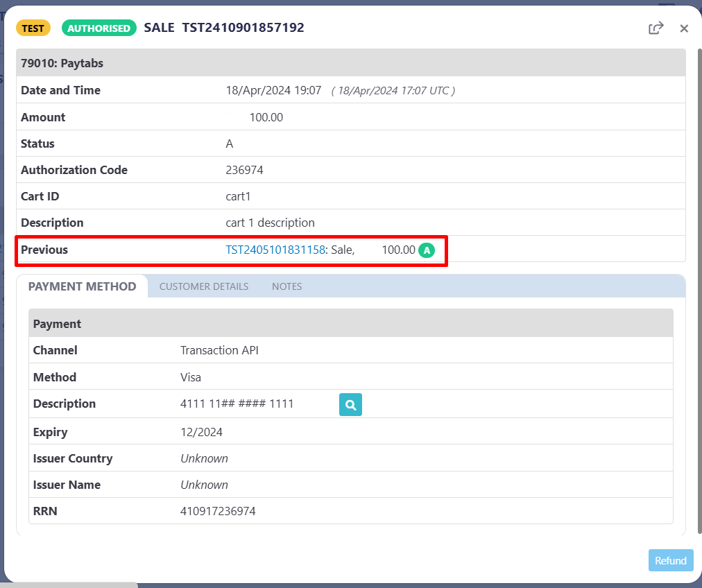The height and width of the screenshot is (588, 702).
Task: Click the Channel value Transaction API
Action: point(219,350)
